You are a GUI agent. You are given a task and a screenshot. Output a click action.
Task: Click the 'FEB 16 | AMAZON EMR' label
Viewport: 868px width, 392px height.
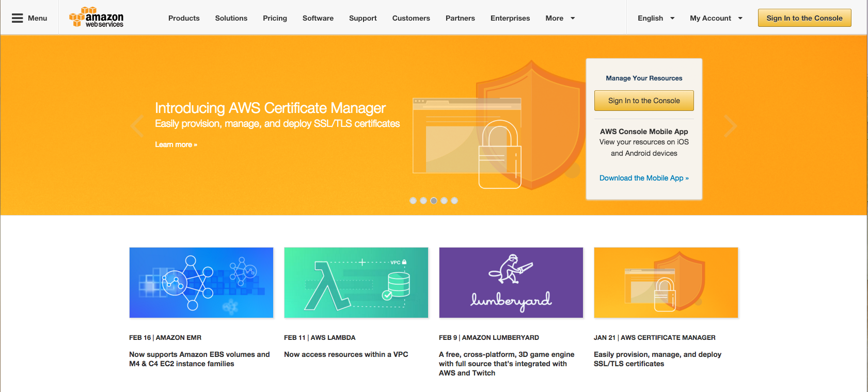tap(165, 337)
